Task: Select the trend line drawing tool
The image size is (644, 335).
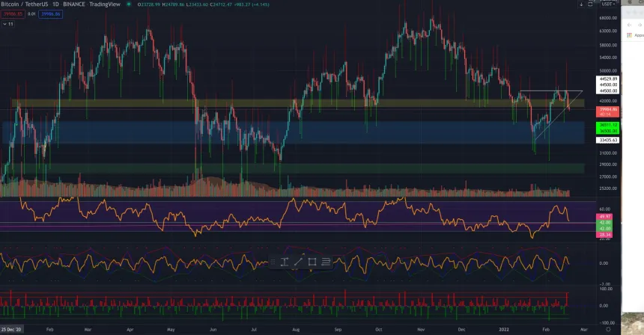Action: pyautogui.click(x=298, y=262)
